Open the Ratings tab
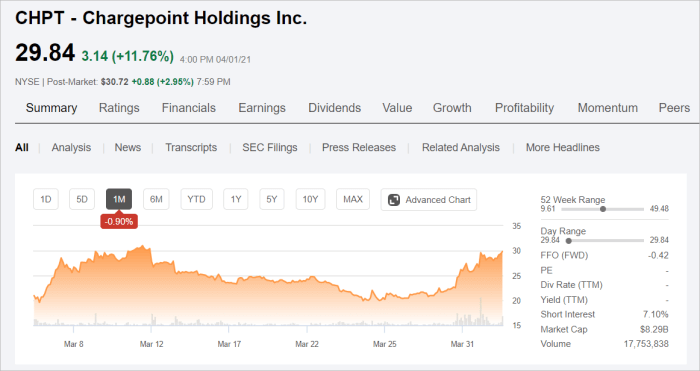The width and height of the screenshot is (700, 371). pos(119,108)
